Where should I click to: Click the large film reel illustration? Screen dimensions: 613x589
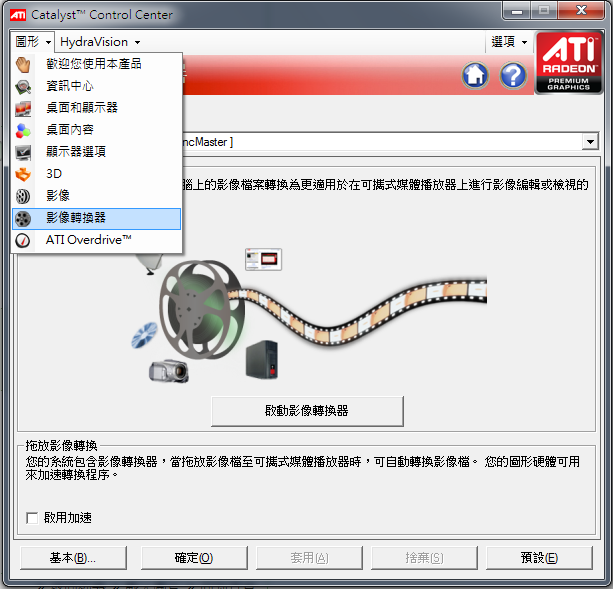201,309
